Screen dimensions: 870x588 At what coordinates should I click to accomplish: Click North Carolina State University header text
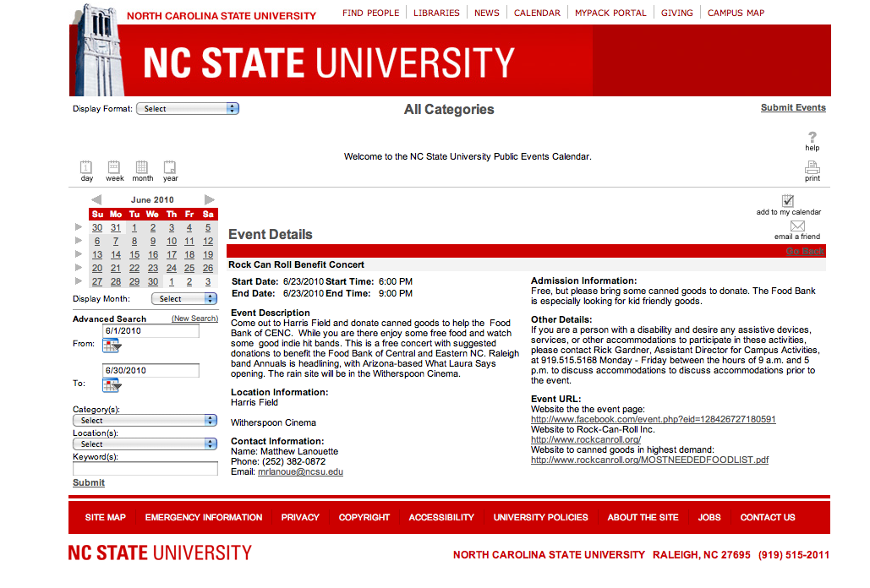[x=222, y=15]
